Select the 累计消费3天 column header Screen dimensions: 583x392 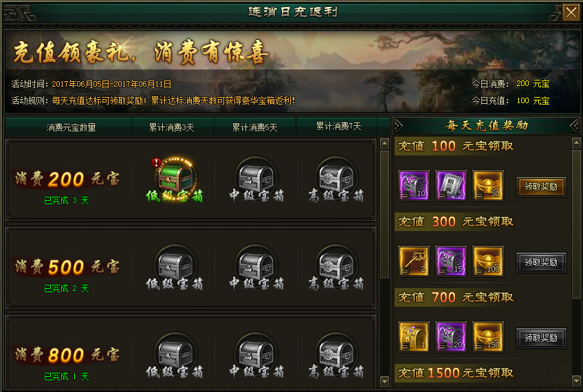[172, 127]
